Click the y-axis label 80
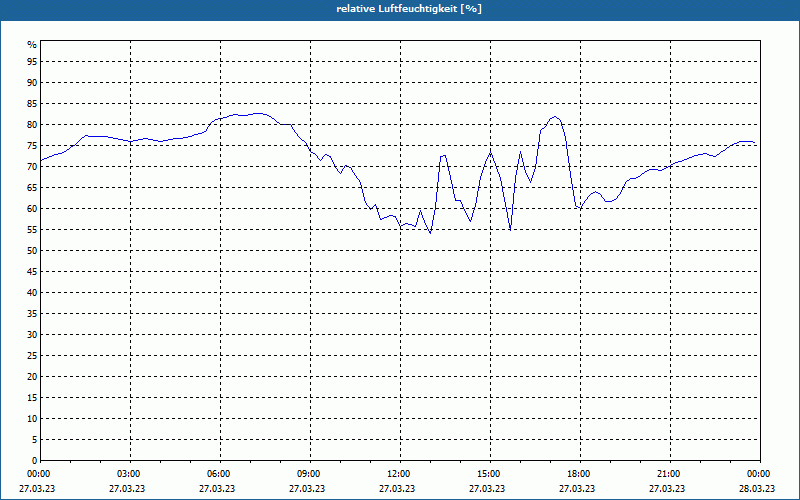 tap(32, 124)
